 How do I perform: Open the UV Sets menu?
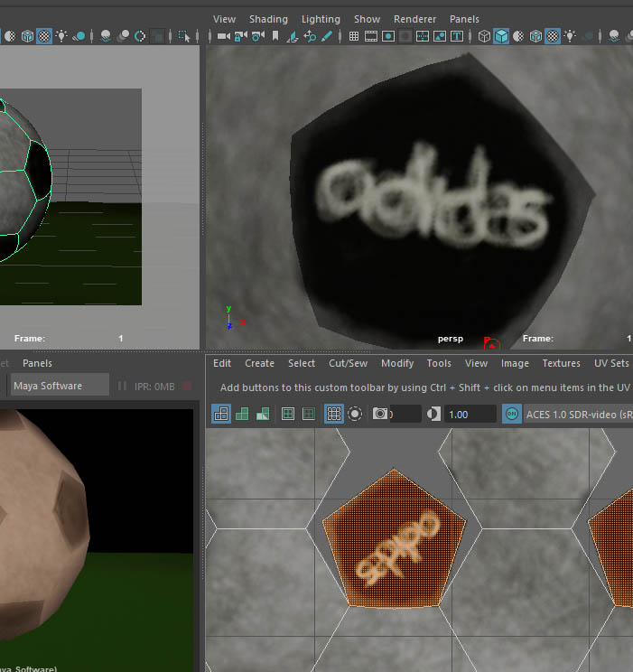pos(611,363)
